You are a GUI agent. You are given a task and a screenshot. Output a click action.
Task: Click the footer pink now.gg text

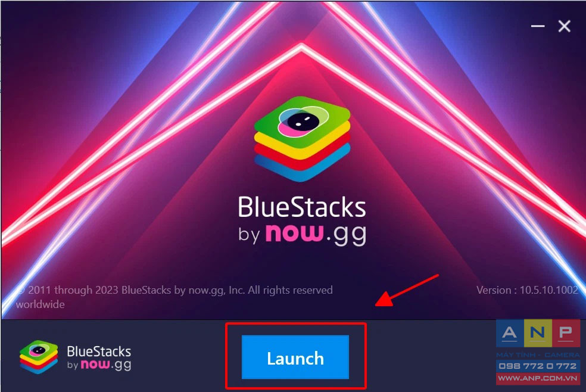(x=106, y=365)
